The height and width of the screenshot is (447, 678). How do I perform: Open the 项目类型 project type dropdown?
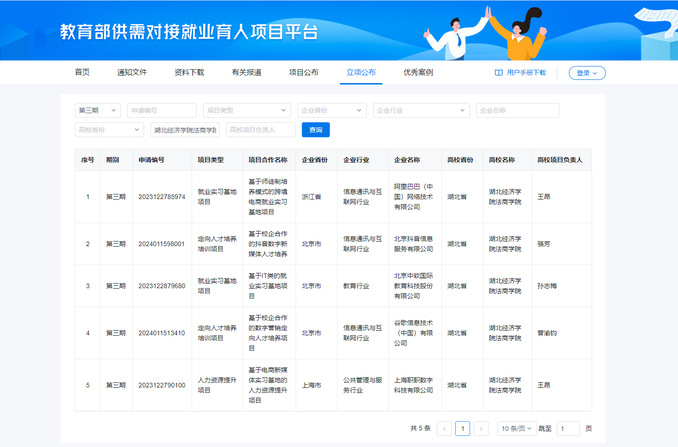(246, 110)
